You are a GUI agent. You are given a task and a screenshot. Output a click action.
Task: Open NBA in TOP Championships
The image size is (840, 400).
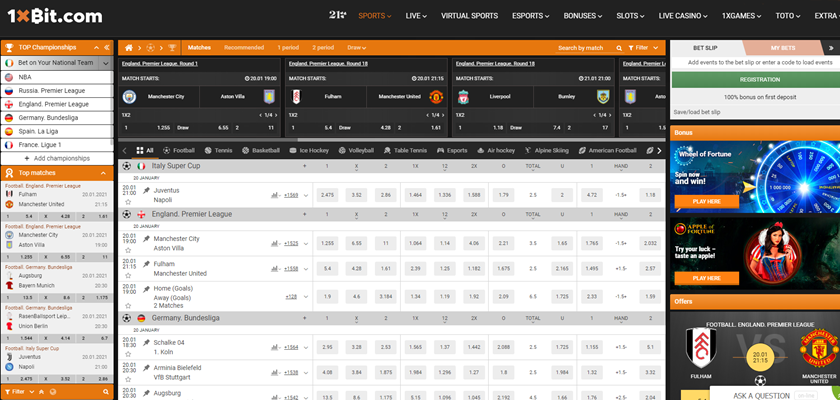(x=57, y=77)
